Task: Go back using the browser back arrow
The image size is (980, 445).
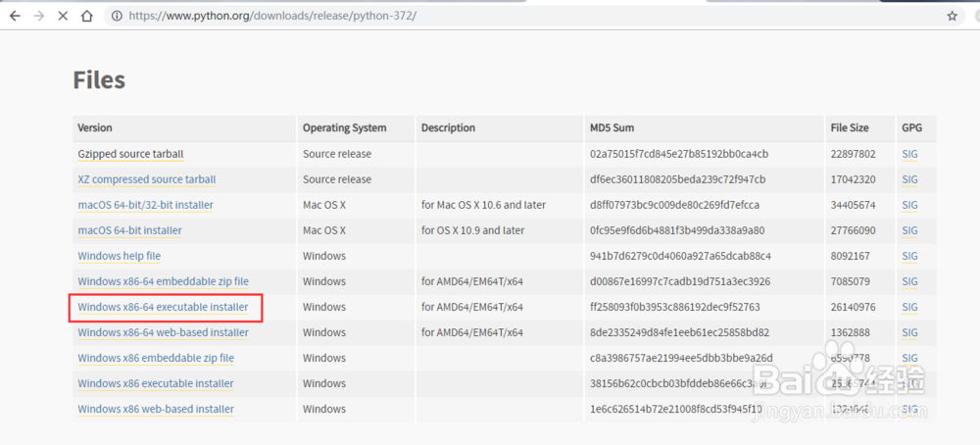Action: click(15, 17)
